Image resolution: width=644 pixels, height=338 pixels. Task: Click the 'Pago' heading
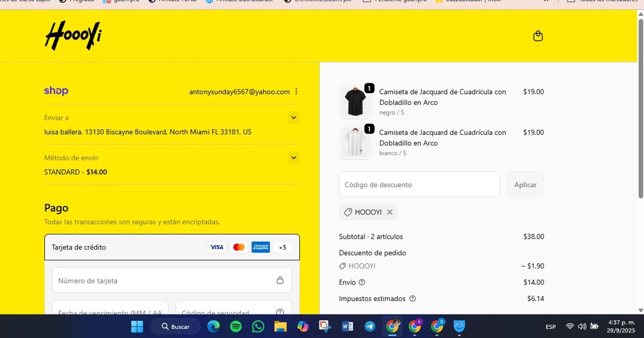pos(56,208)
